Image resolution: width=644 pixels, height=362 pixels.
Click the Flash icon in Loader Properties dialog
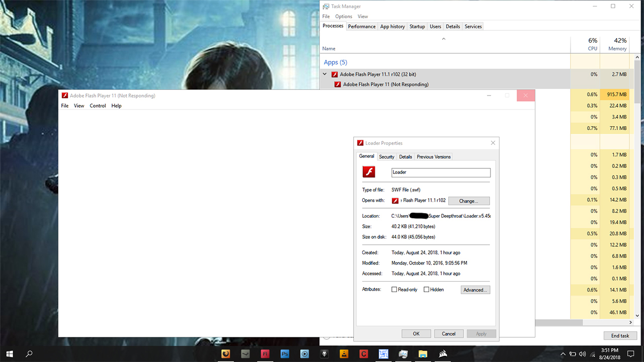click(369, 172)
